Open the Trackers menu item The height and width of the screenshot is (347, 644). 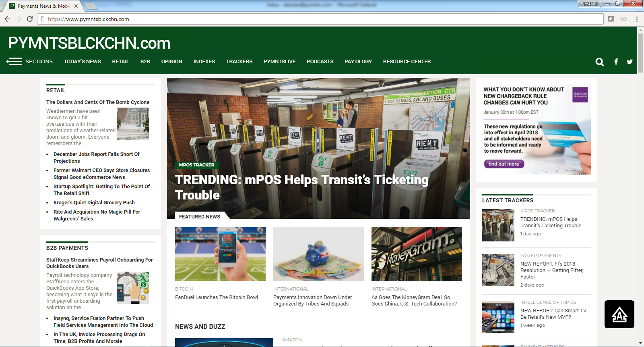tap(239, 62)
